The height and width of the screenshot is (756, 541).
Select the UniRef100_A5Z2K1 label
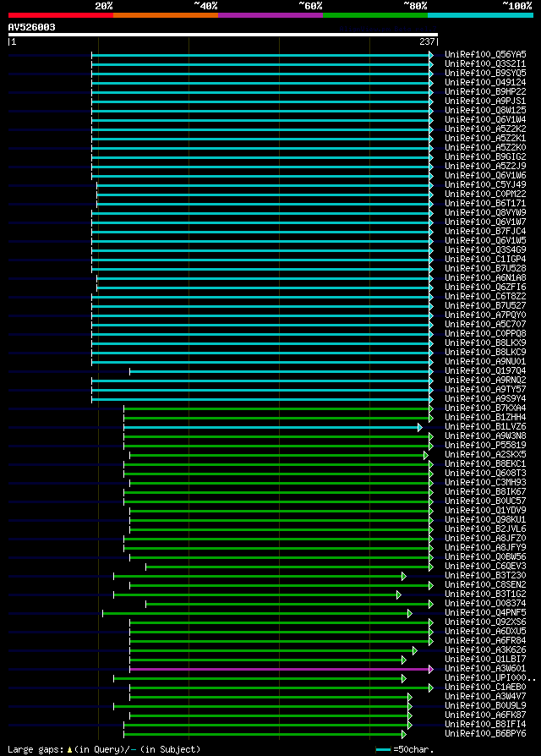[485, 139]
